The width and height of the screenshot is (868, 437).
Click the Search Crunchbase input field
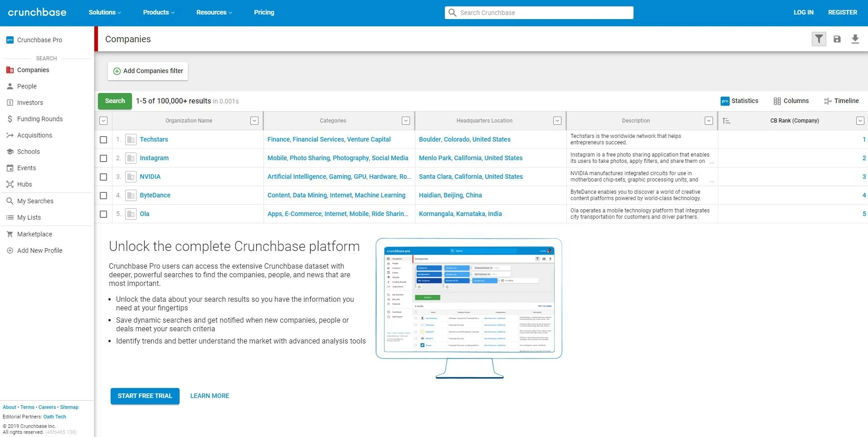(x=539, y=13)
